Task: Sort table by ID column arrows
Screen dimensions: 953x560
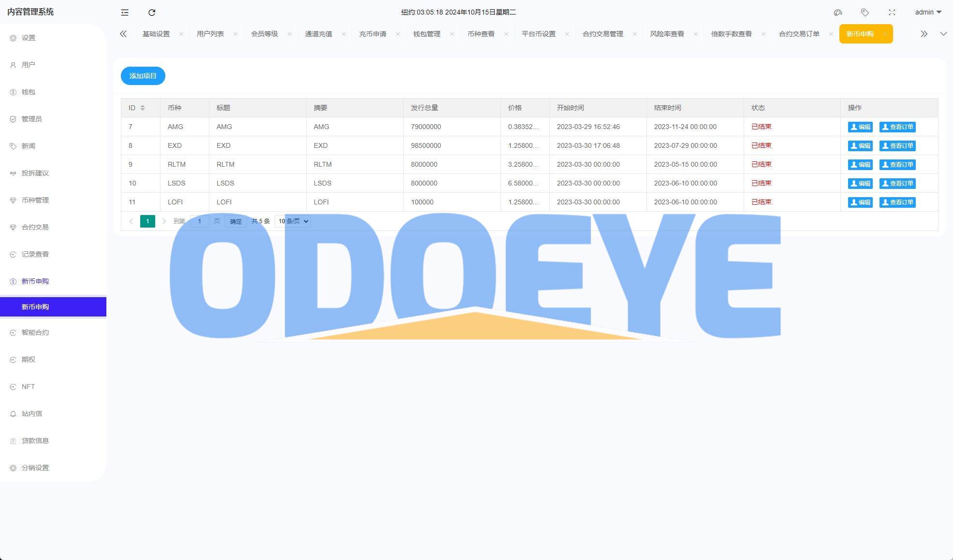Action: (x=143, y=108)
